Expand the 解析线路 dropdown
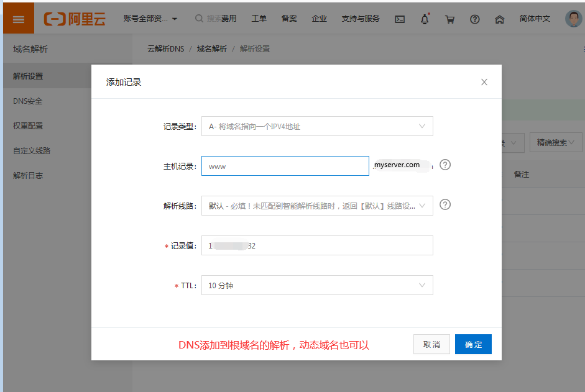This screenshot has width=585, height=392. pos(317,206)
